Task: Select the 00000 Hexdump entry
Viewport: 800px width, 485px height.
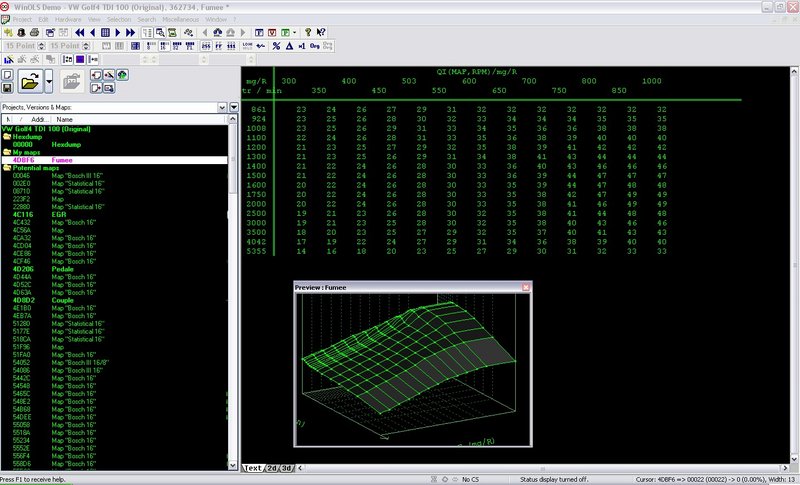Action: tap(114, 144)
